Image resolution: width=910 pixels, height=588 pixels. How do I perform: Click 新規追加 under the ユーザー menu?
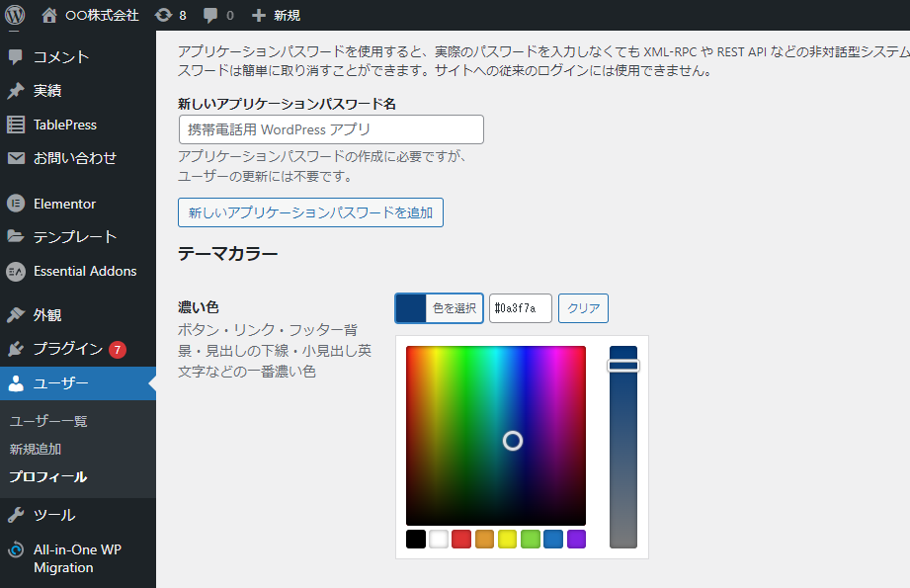36,449
